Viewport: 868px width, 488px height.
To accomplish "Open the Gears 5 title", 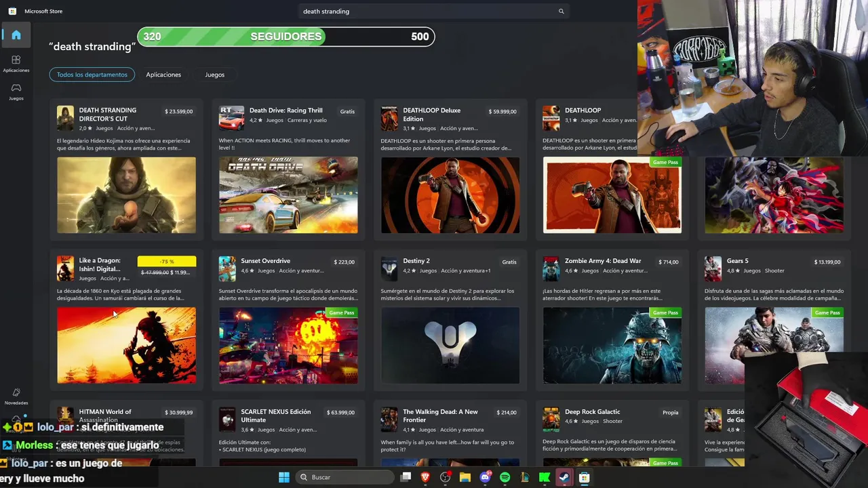I will (x=738, y=261).
